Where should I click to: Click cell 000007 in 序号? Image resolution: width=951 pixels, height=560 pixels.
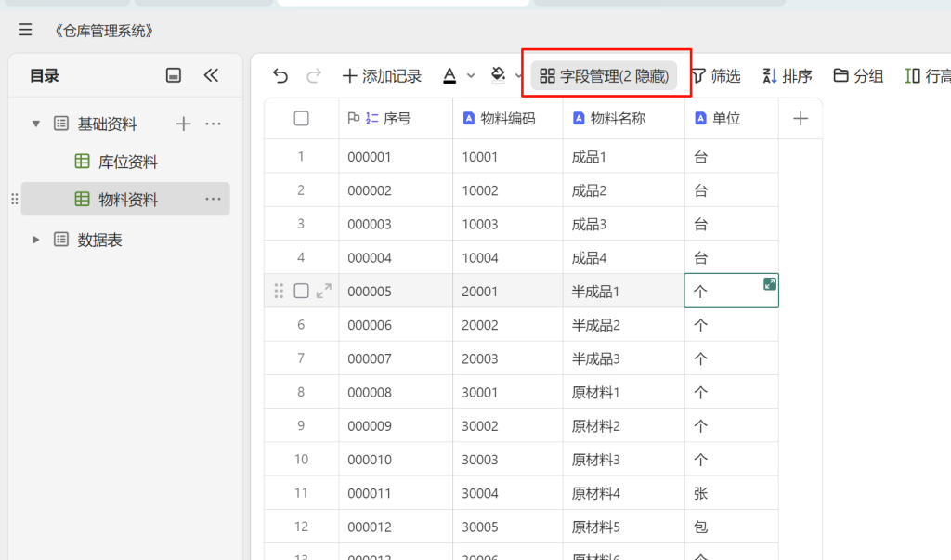396,358
